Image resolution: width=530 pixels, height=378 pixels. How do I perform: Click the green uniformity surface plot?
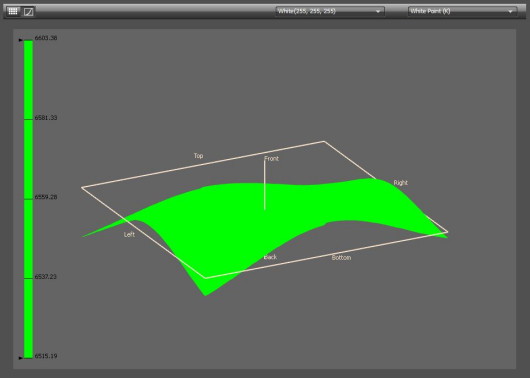point(237,220)
